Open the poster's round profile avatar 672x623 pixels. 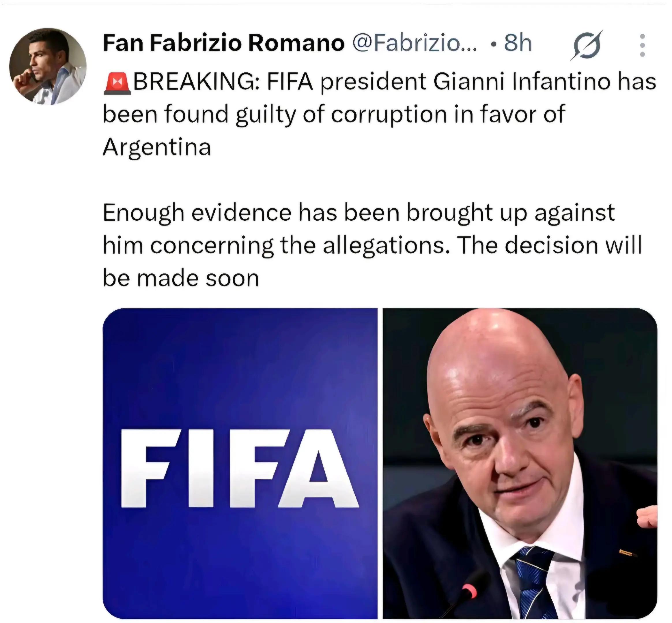pos(48,66)
